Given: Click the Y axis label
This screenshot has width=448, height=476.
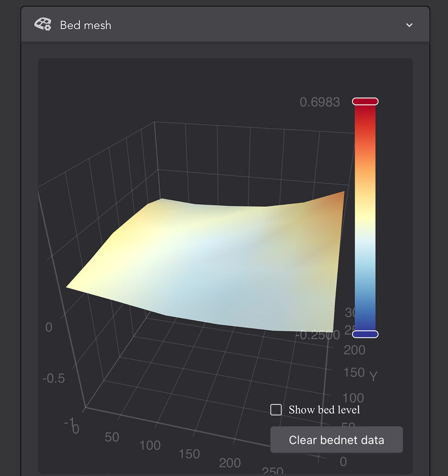Looking at the screenshot, I should point(373,376).
